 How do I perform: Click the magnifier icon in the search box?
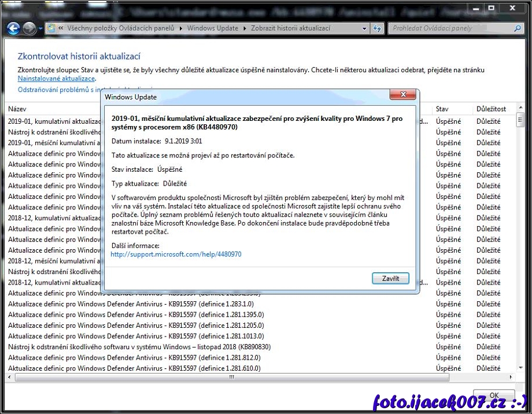[x=518, y=28]
